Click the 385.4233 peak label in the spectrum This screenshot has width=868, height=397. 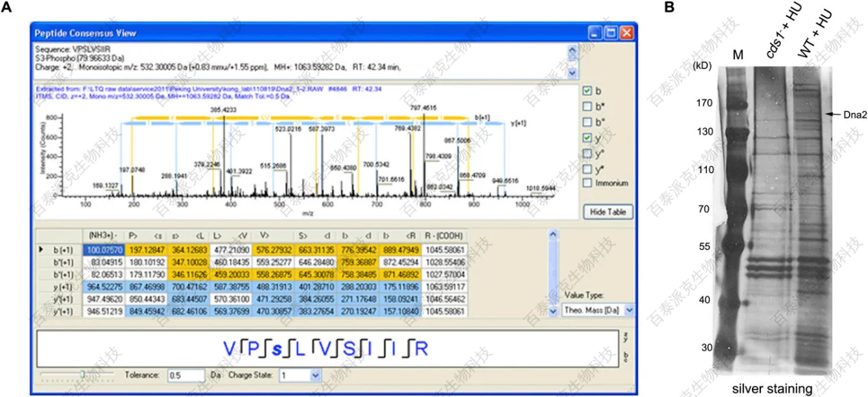click(x=222, y=109)
